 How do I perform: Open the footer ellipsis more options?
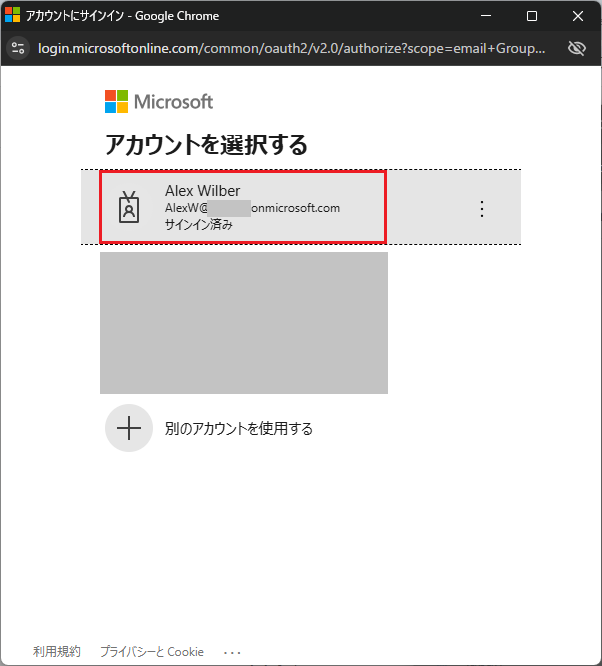point(232,652)
